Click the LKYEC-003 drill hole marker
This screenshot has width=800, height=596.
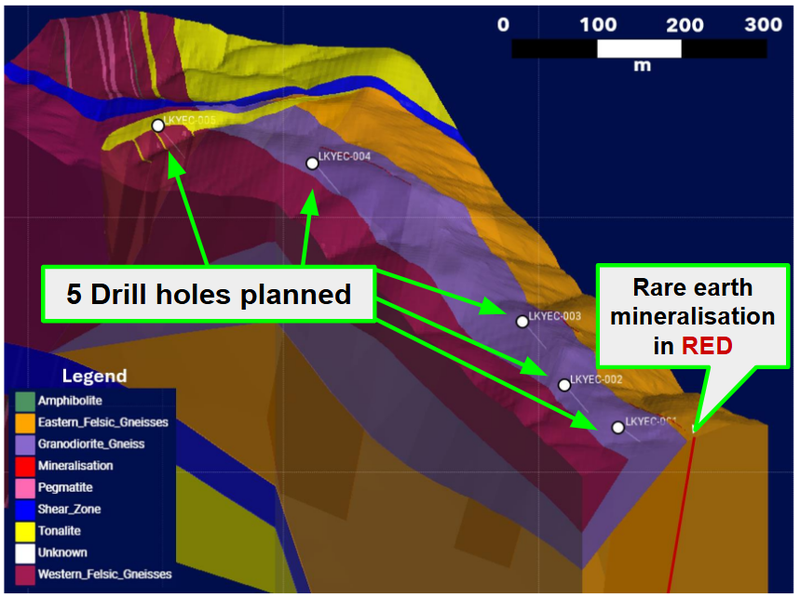521,321
